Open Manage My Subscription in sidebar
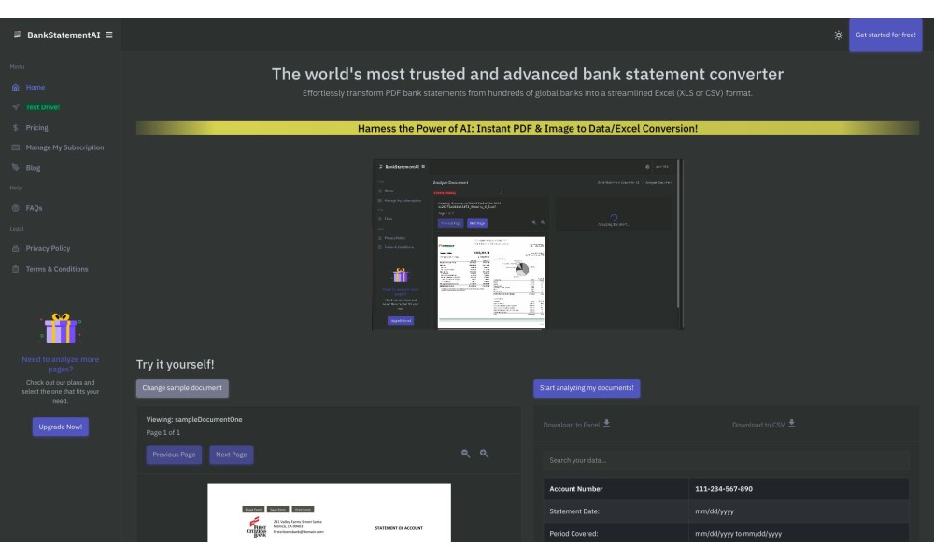 64,147
